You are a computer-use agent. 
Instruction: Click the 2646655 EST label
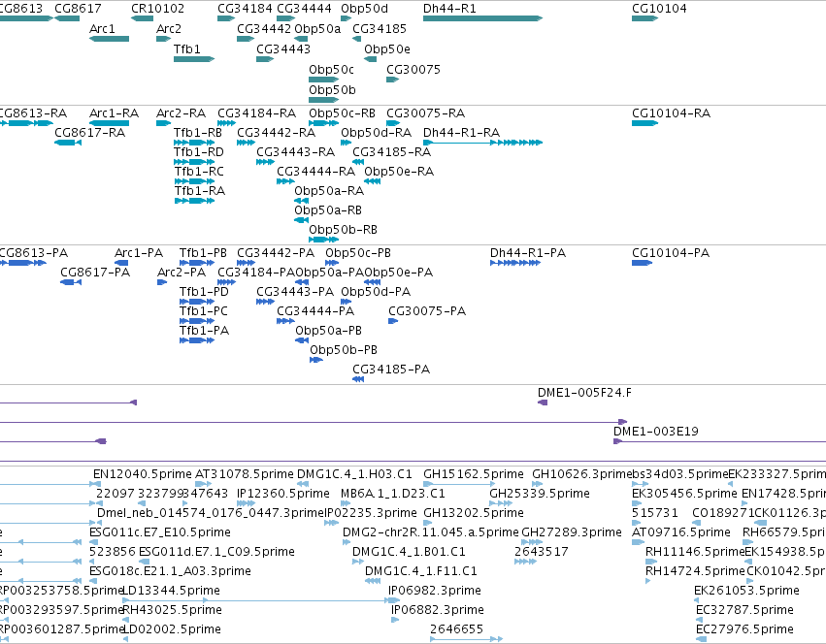(x=457, y=629)
